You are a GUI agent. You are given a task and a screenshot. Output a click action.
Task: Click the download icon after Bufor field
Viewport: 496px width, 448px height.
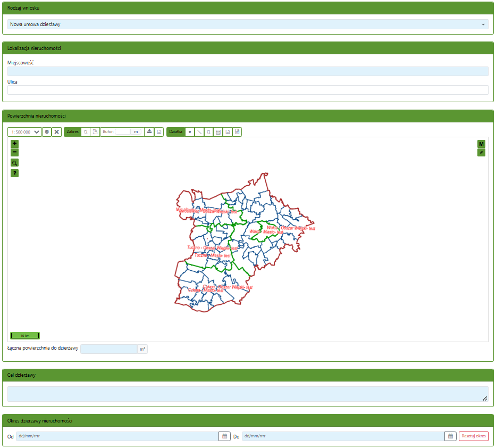point(149,132)
